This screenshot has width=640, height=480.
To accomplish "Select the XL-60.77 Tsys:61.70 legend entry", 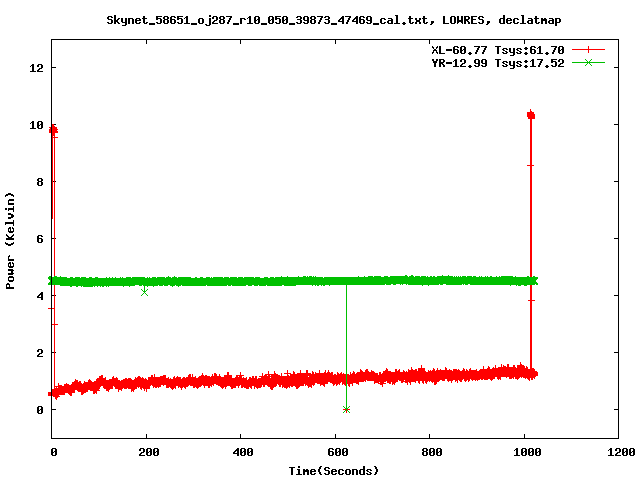I will pyautogui.click(x=518, y=50).
